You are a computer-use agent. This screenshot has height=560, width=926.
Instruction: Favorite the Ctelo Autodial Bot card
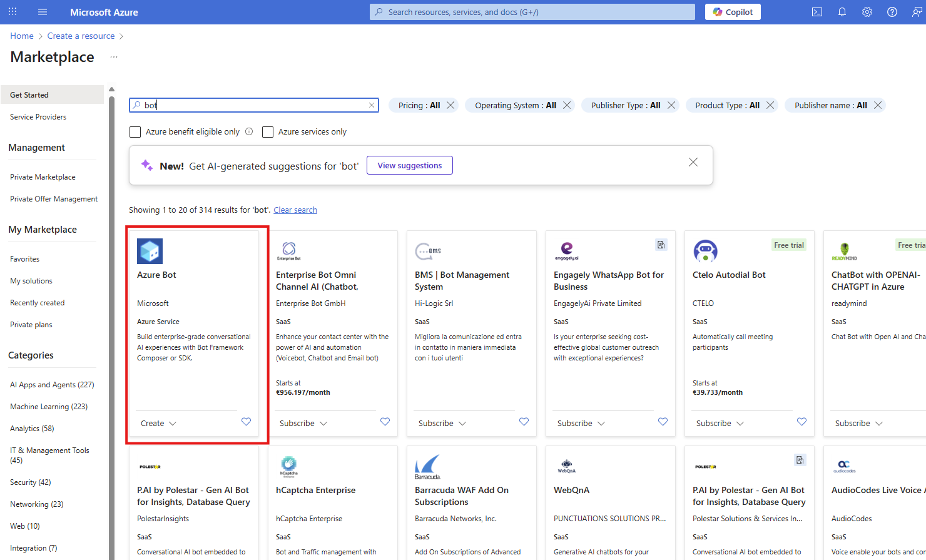(x=801, y=422)
